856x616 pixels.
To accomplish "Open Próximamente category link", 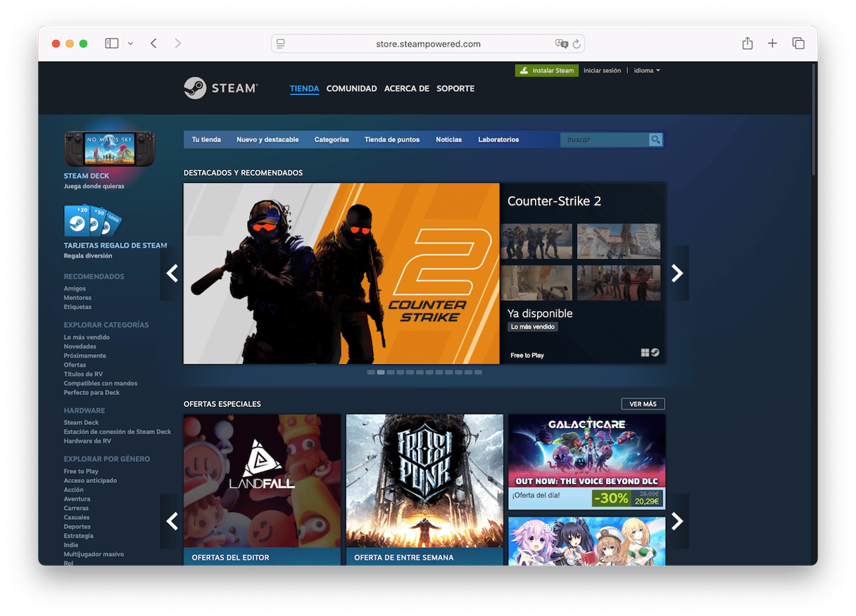I will 85,356.
